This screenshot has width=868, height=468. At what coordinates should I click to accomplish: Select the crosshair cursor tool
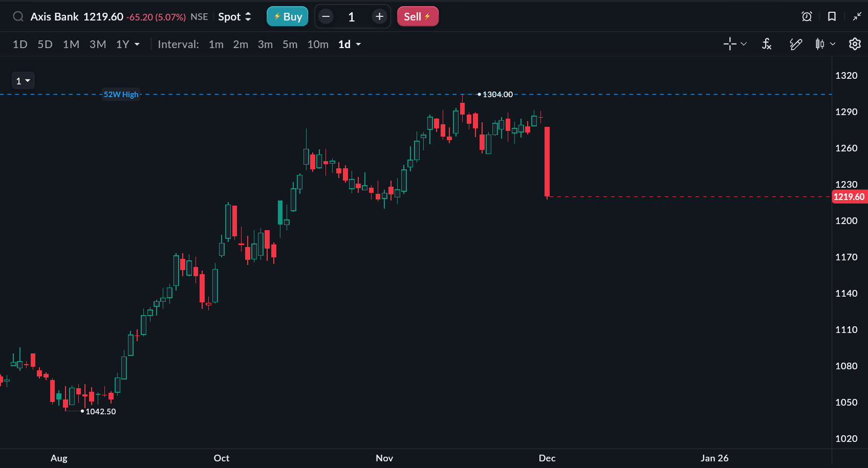(x=730, y=44)
